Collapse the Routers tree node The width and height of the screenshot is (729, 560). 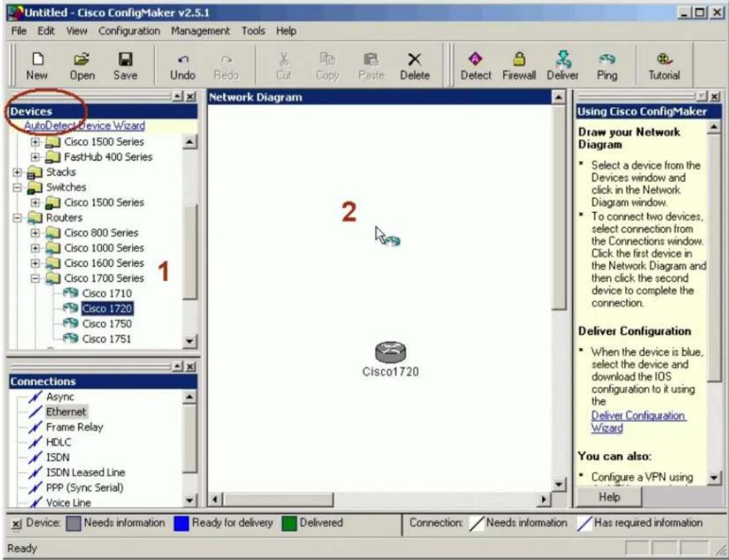coord(17,217)
